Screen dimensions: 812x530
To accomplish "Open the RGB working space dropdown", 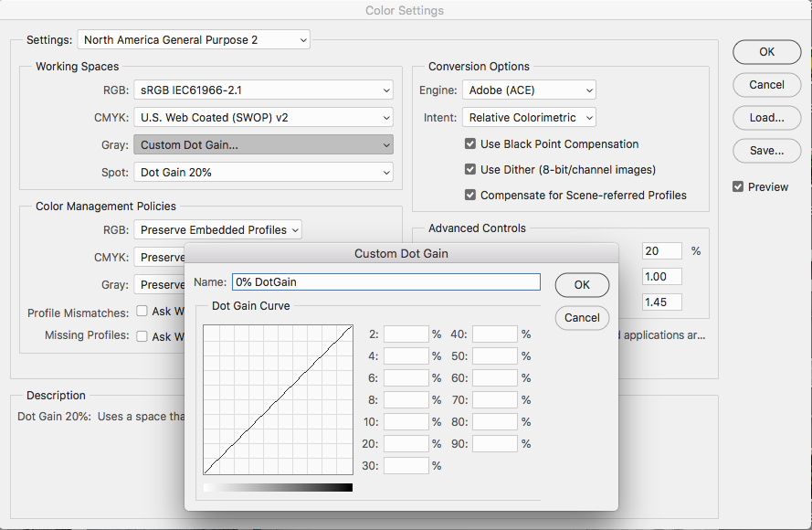I will 263,90.
